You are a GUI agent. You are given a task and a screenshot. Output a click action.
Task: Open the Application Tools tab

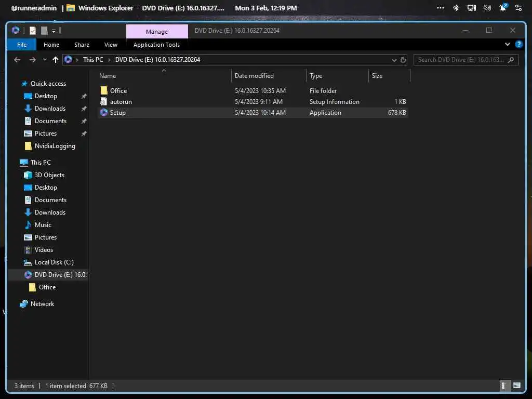pyautogui.click(x=156, y=45)
